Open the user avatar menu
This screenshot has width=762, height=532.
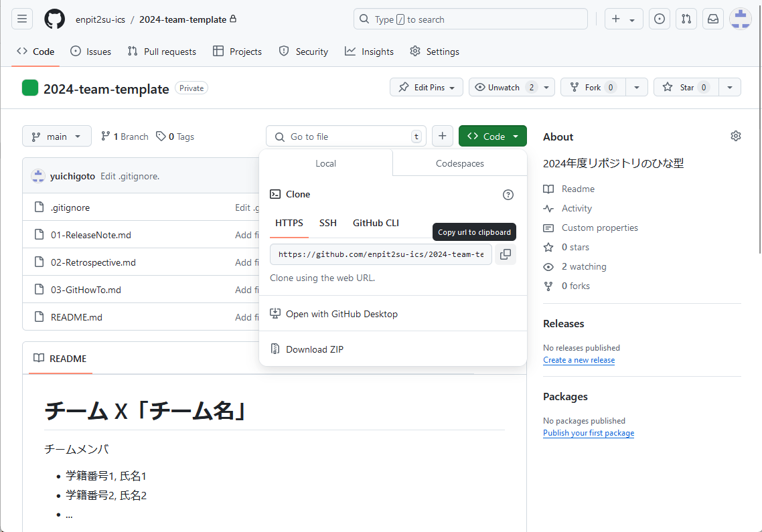click(741, 19)
